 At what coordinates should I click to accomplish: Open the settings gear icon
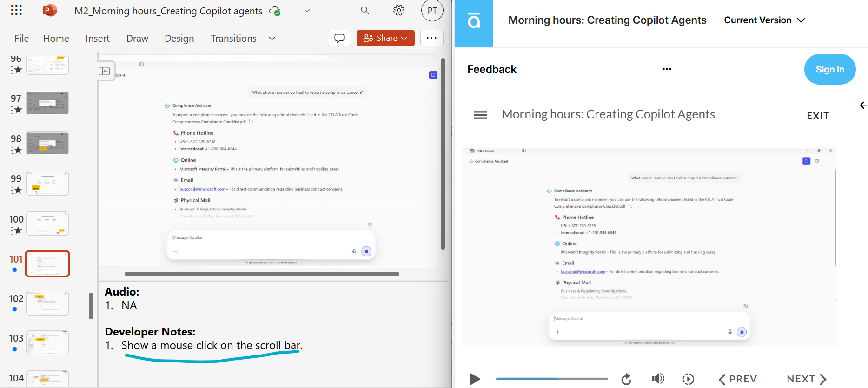399,10
